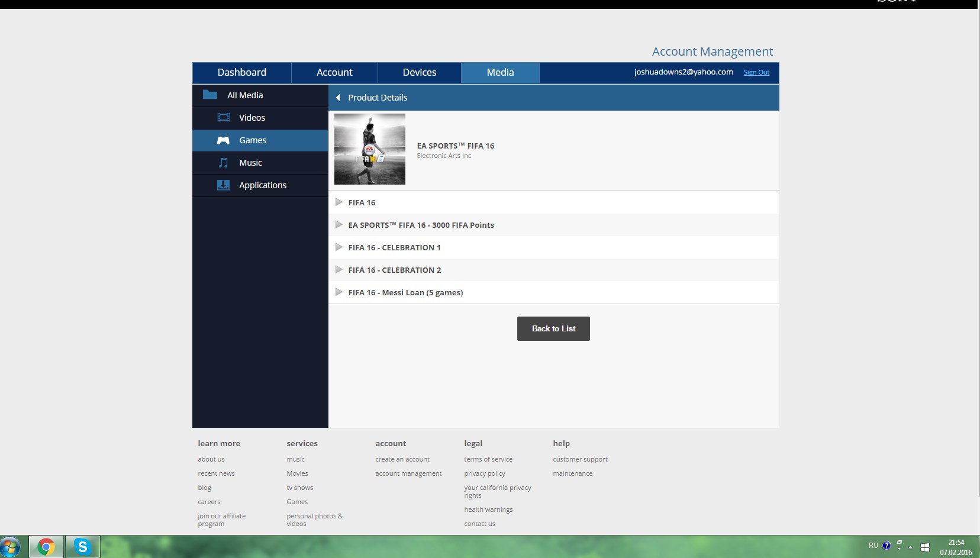Show hidden system tray icons

pyautogui.click(x=910, y=547)
